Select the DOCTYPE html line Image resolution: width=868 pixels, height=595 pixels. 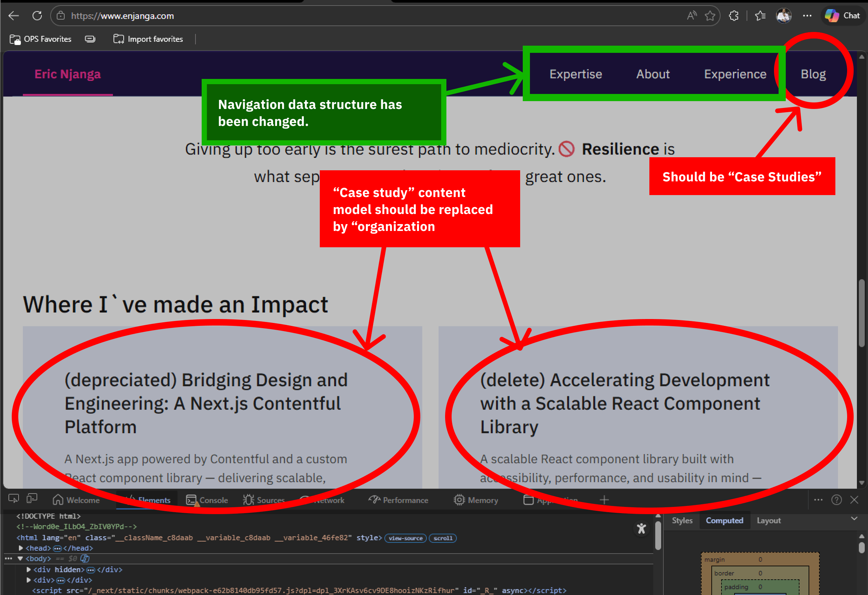(49, 516)
